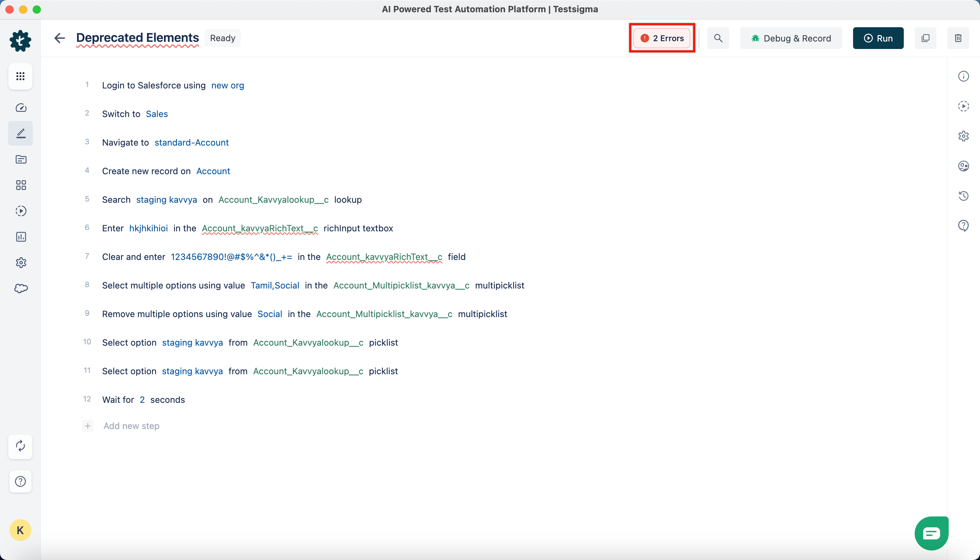Open the user avatar K
This screenshot has width=980, height=560.
click(x=20, y=530)
